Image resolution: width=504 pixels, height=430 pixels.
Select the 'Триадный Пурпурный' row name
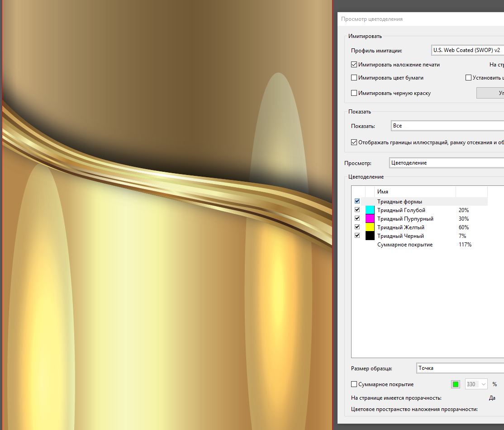pos(405,219)
